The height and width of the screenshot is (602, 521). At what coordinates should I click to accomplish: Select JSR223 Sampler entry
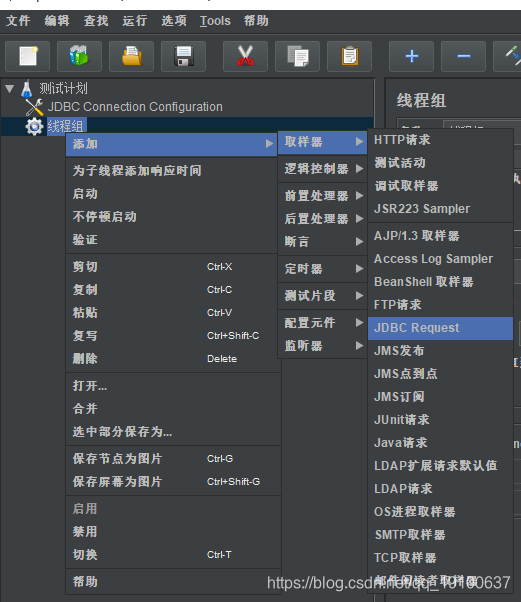440,209
